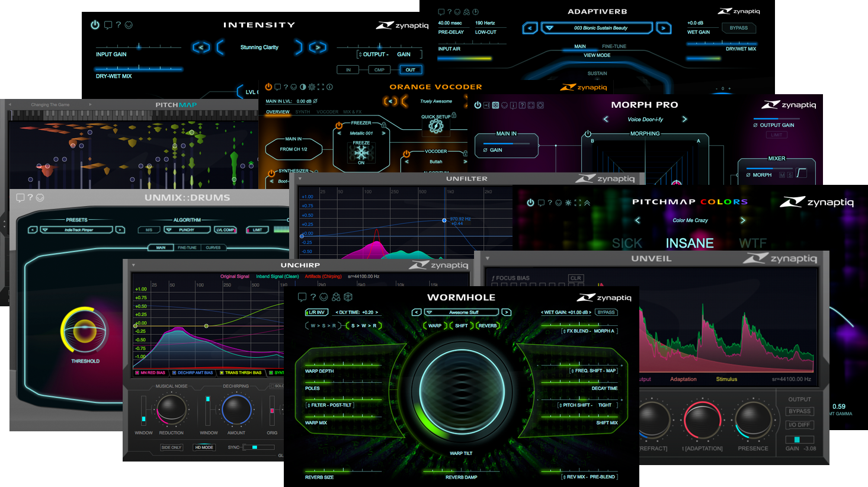Open the Adaptiverb preset dropdown 003 Bionic Sustain Beauty
868x487 pixels.
tap(596, 28)
